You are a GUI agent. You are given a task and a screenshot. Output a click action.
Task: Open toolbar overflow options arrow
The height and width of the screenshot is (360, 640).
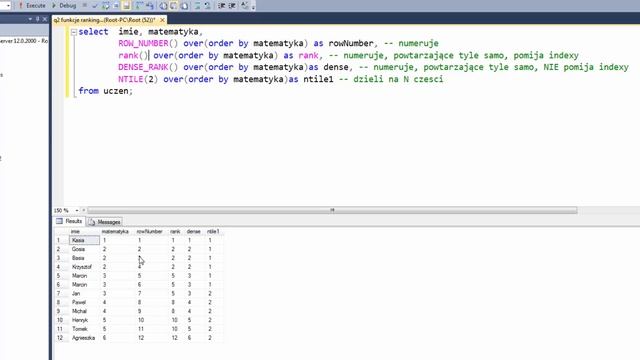[x=253, y=7]
